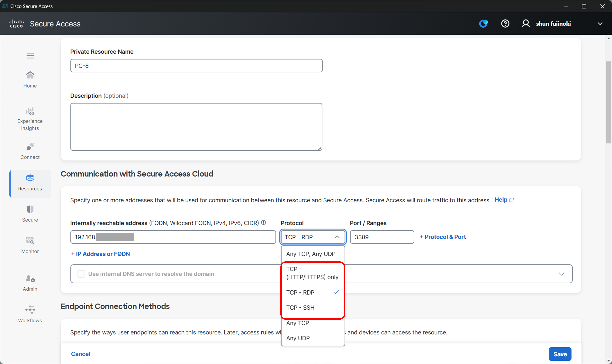Open the Resources stack icon
Screen dimensions: 612x364
(x=30, y=178)
